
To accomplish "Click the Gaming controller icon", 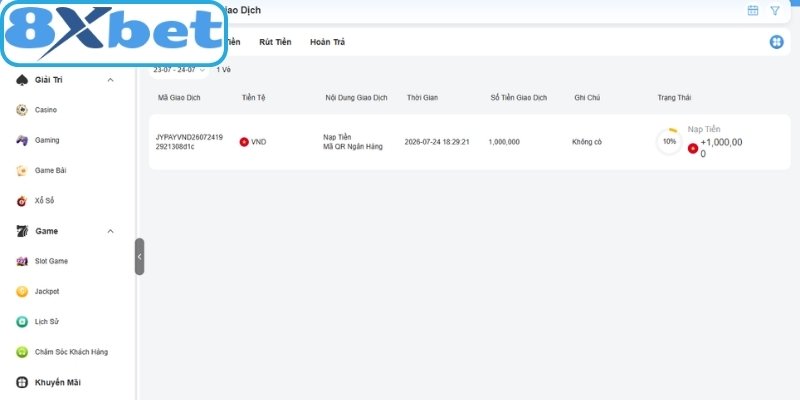I will click(21, 140).
